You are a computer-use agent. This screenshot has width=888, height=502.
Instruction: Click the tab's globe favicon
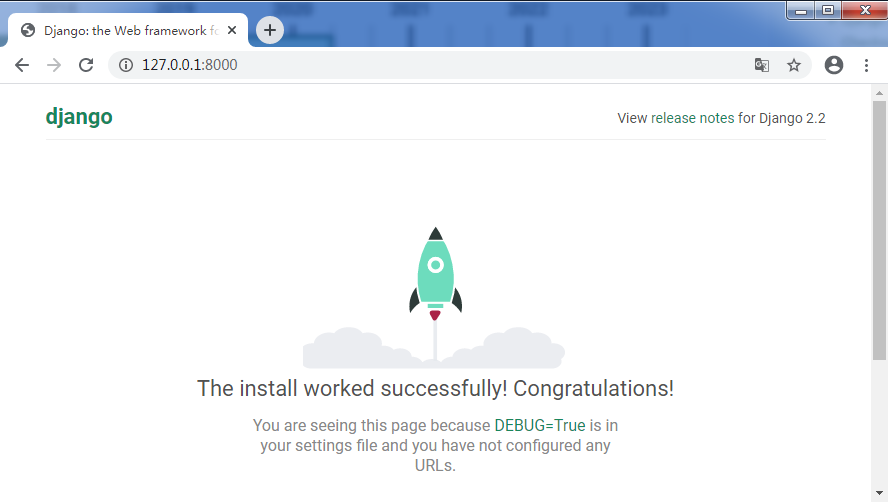coord(28,31)
